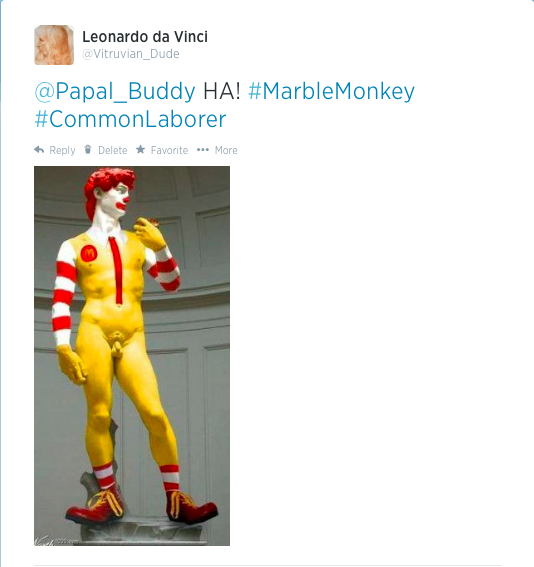The width and height of the screenshot is (534, 567).
Task: Click the red M logo in photo
Action: point(89,253)
